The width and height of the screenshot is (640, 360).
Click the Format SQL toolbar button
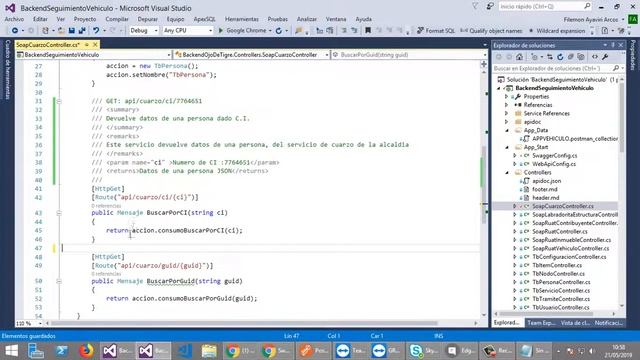436,31
